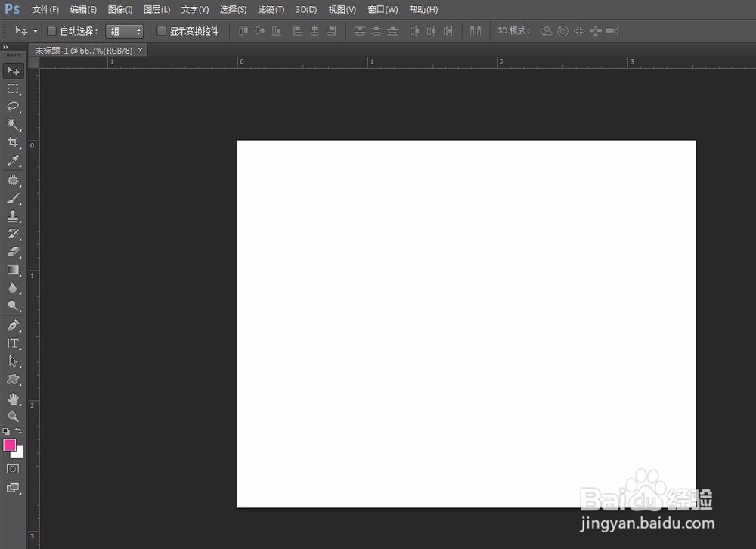Screen dimensions: 756x549
Task: Select the Dodge tool
Action: [x=13, y=306]
